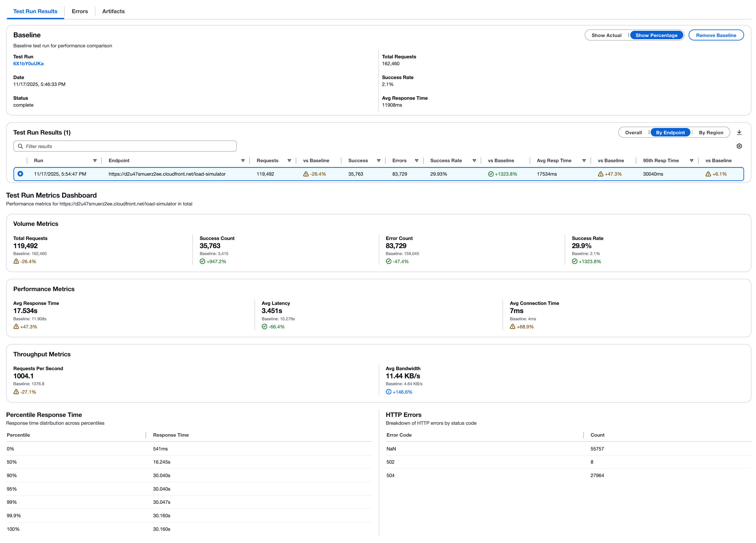Click the Requests Per Second value 1004.1
756x543 pixels.
click(x=23, y=376)
